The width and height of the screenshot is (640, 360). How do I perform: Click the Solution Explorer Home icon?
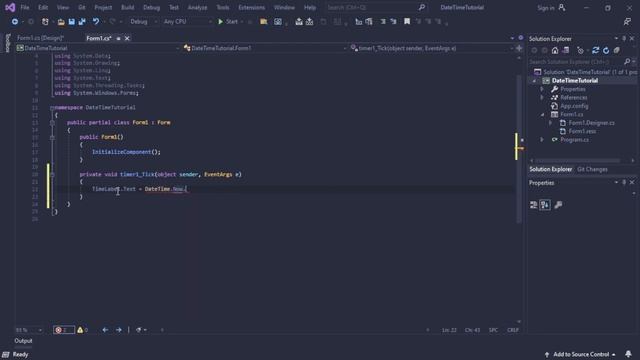point(555,51)
